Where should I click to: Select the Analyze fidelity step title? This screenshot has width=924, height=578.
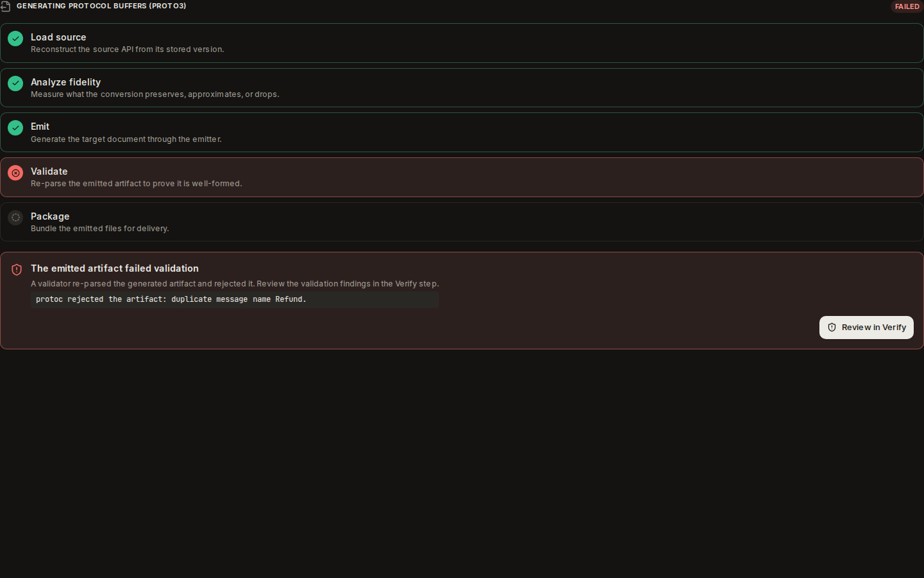click(65, 82)
